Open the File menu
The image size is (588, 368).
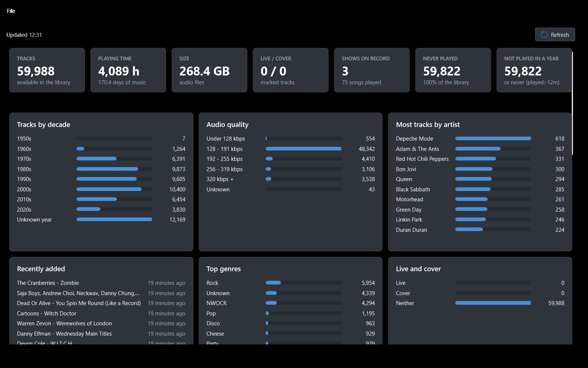[11, 11]
